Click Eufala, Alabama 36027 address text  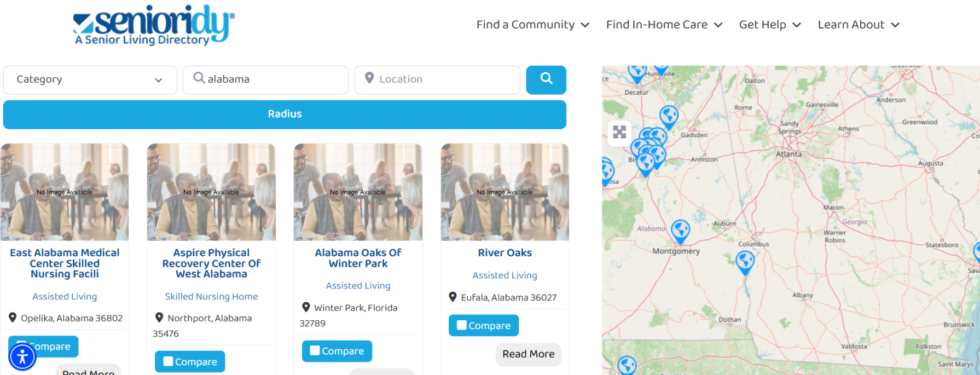point(509,297)
